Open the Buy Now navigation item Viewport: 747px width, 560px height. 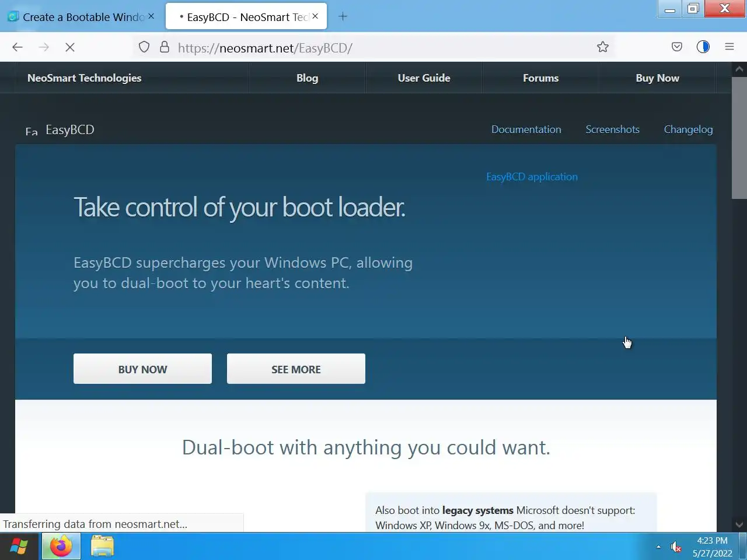tap(658, 78)
